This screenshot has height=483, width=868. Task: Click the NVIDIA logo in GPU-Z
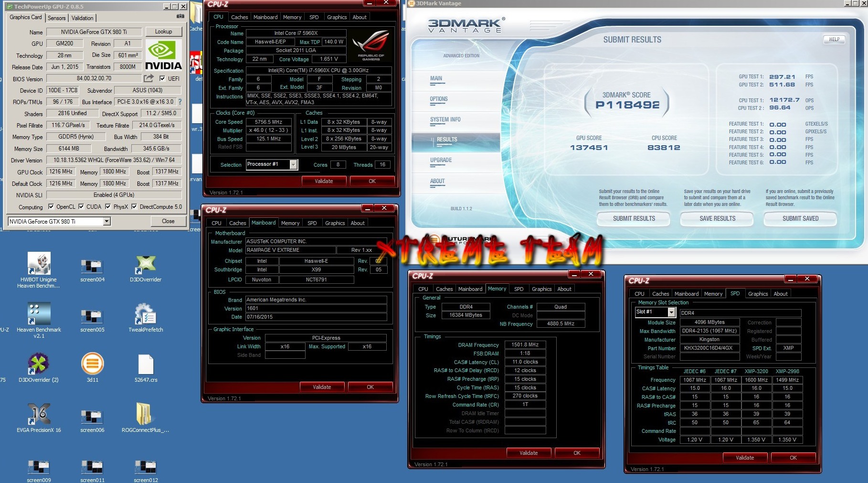(163, 55)
